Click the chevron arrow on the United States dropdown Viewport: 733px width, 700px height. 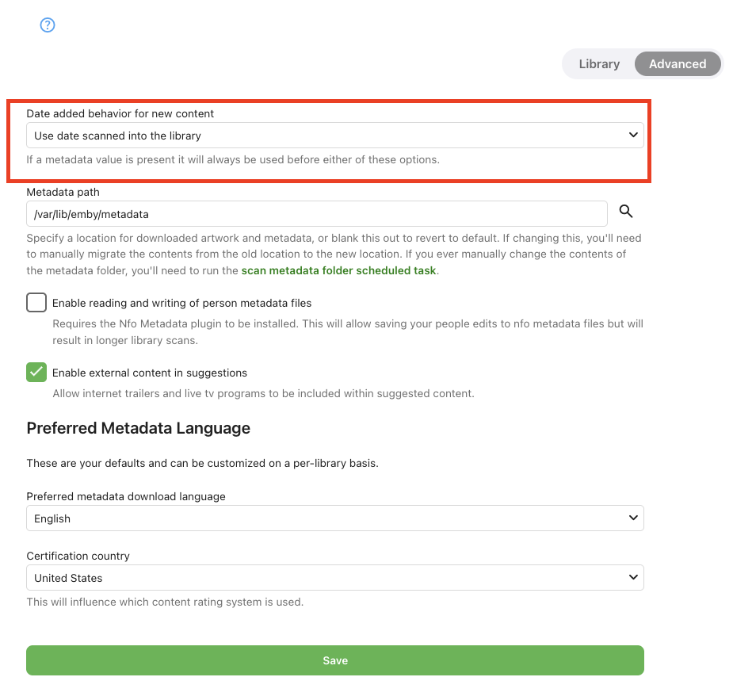pyautogui.click(x=633, y=578)
